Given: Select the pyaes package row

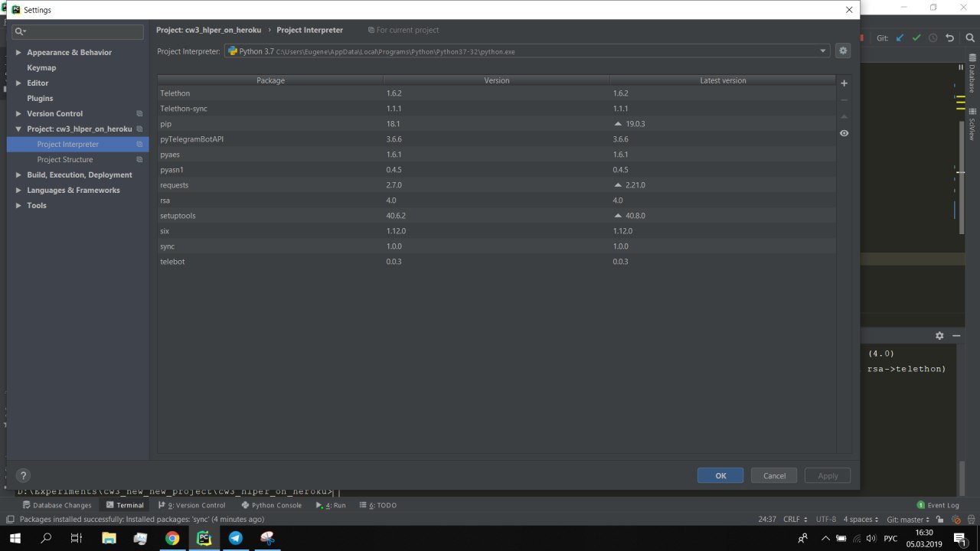Looking at the screenshot, I should click(496, 155).
